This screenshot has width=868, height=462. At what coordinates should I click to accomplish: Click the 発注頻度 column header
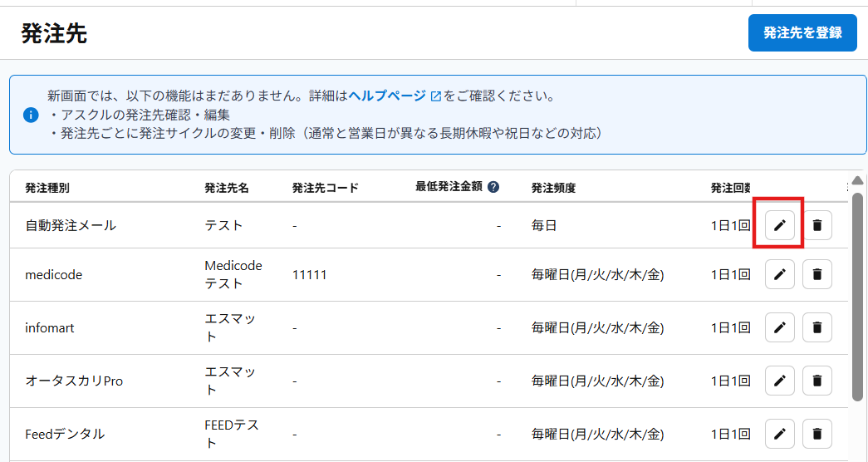(x=553, y=188)
